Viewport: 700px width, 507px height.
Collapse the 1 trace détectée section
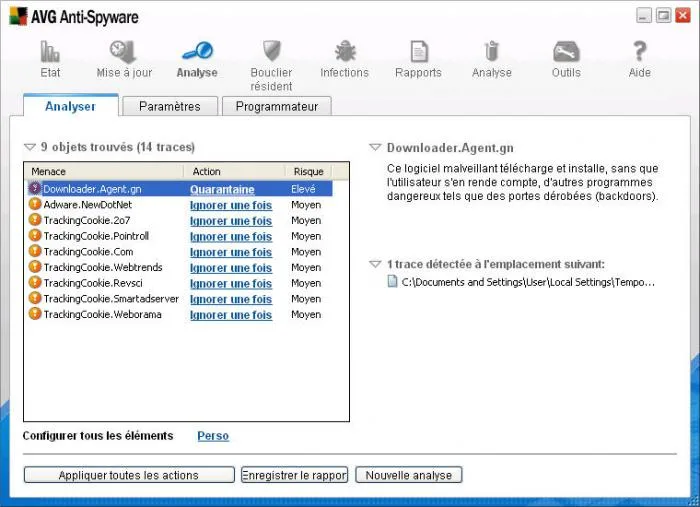tap(375, 264)
